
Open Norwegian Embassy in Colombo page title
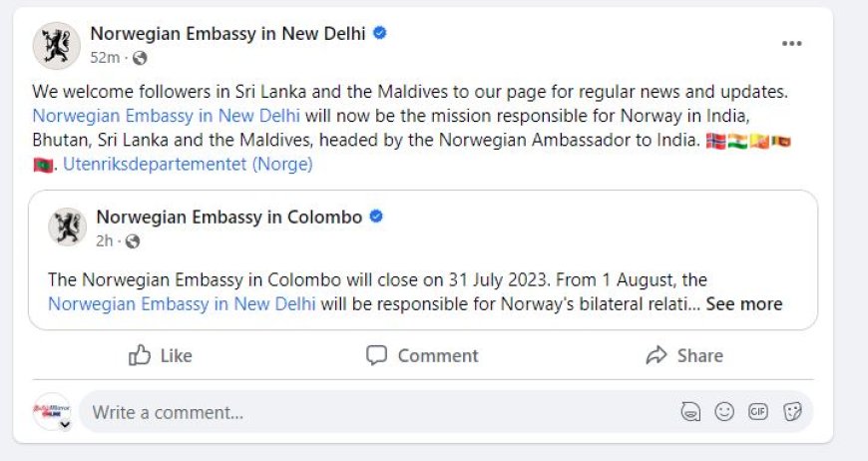[228, 217]
